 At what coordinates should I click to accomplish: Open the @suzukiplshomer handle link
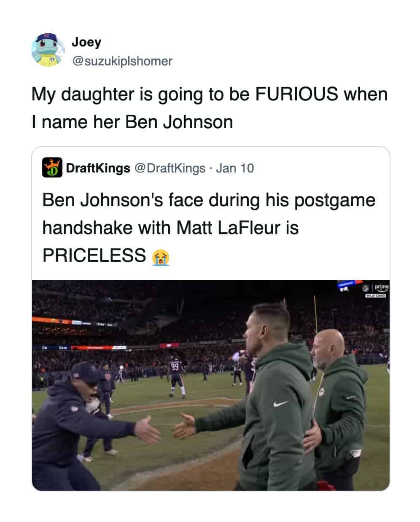pyautogui.click(x=122, y=61)
